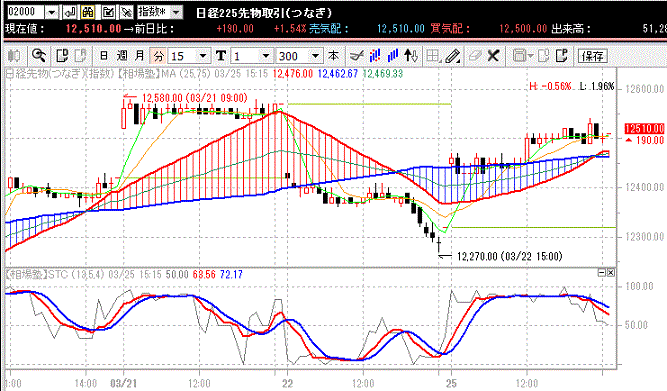Click the red 190.00 change tag
667x391 pixels.
645,140
